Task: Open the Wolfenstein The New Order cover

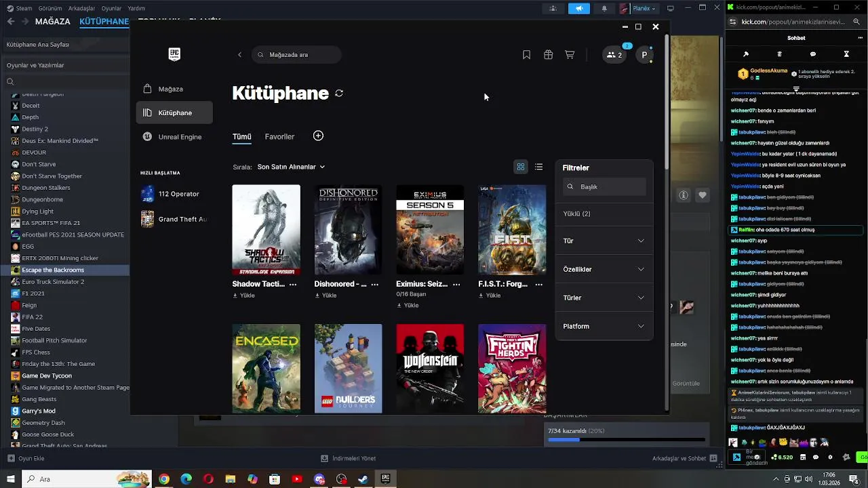Action: [430, 368]
